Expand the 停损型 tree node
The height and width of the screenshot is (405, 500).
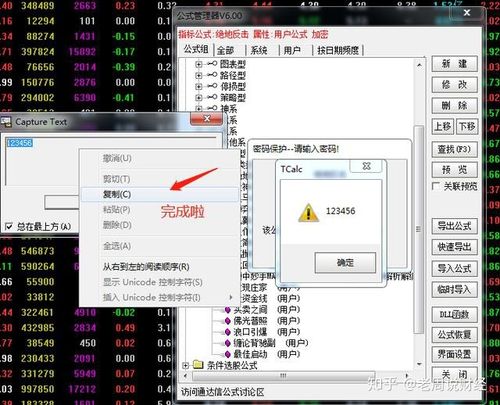point(199,87)
